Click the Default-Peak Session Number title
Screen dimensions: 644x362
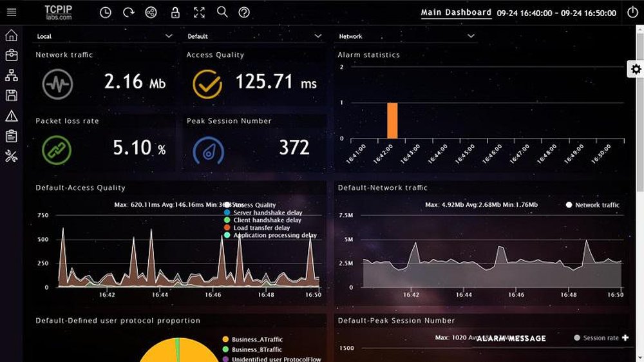coord(396,321)
